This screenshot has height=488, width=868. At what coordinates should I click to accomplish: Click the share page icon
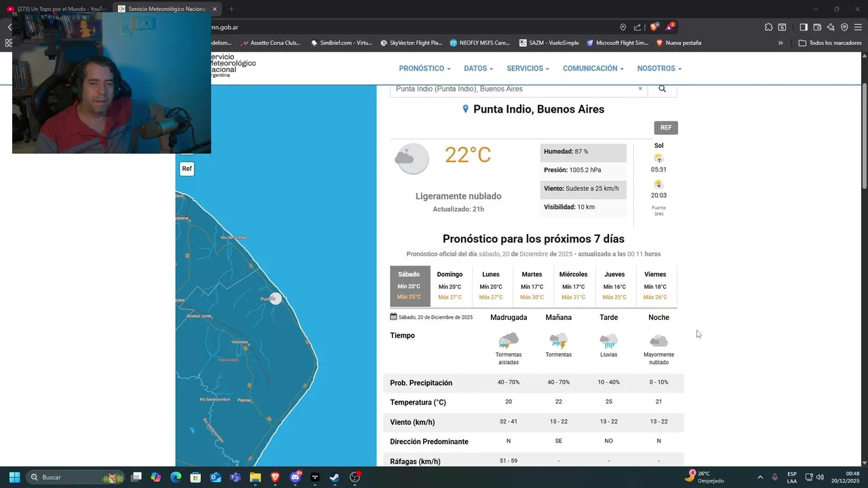(x=637, y=27)
